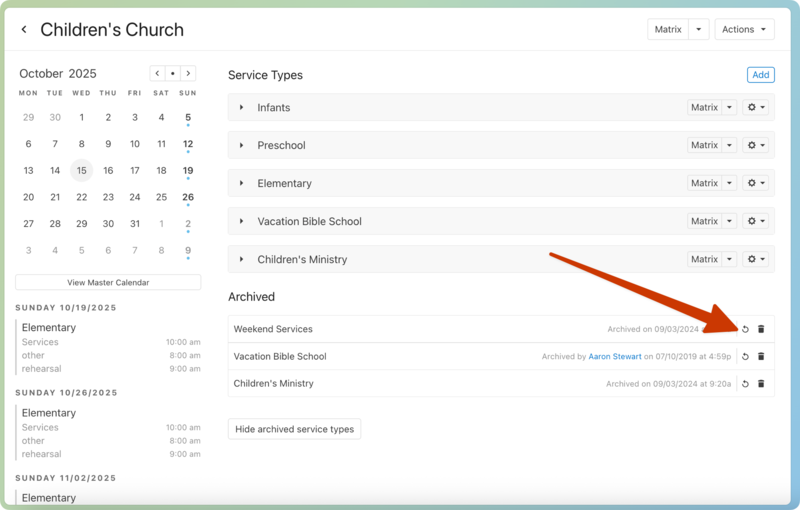This screenshot has width=800, height=510.
Task: Add a new service type
Action: 760,75
